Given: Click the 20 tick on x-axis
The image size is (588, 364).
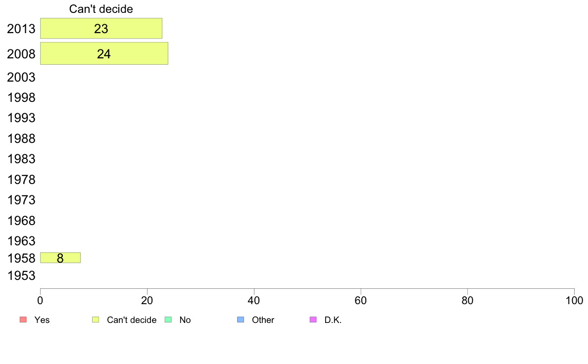Looking at the screenshot, I should (x=147, y=300).
